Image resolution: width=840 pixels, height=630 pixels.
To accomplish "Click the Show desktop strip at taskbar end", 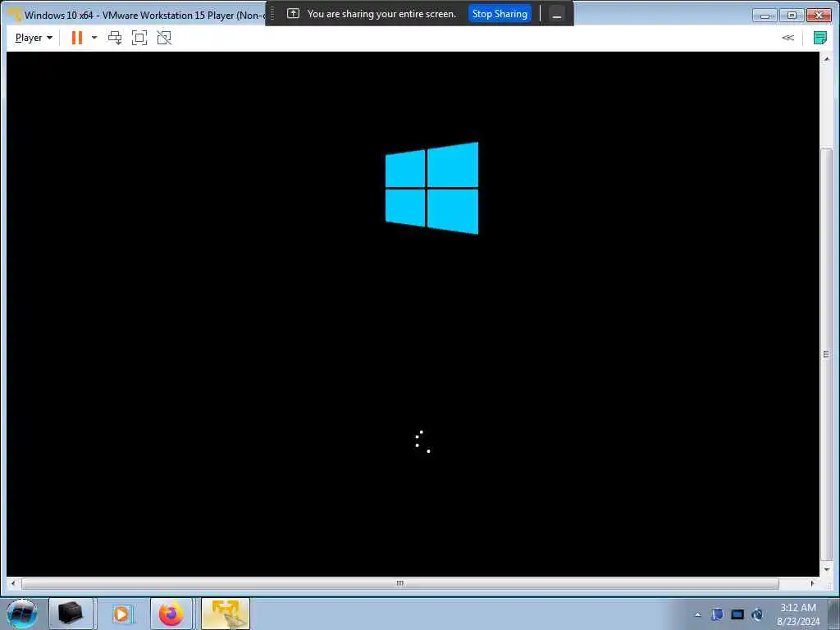I will coord(834,614).
